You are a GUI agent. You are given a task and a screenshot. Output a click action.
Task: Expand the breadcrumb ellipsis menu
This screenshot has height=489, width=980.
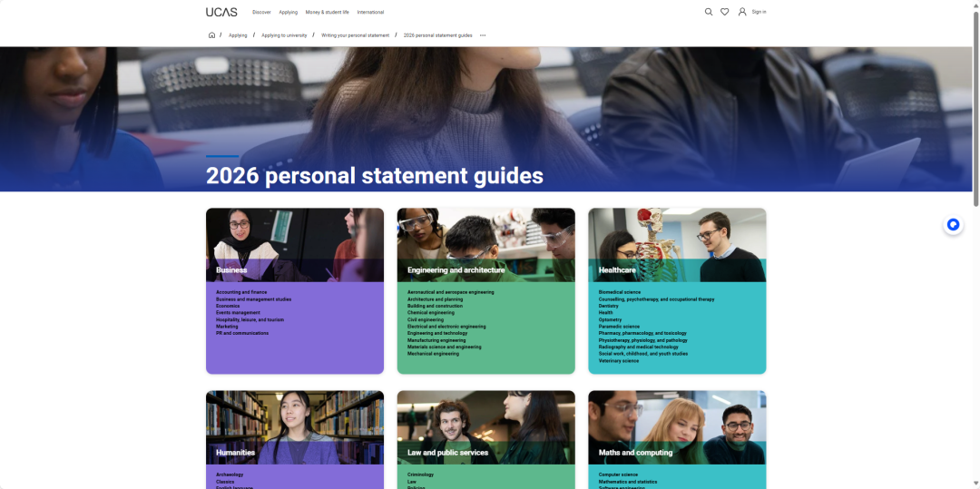[x=483, y=35]
